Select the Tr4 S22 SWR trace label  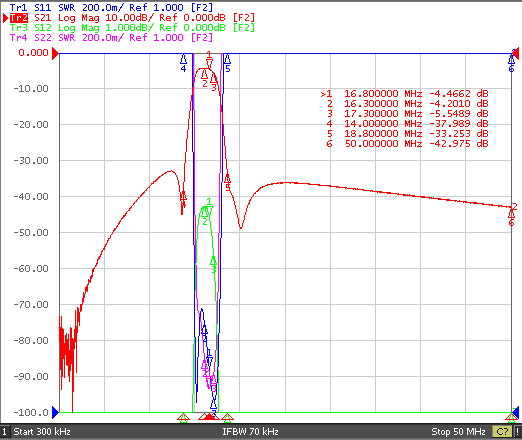tap(111, 37)
